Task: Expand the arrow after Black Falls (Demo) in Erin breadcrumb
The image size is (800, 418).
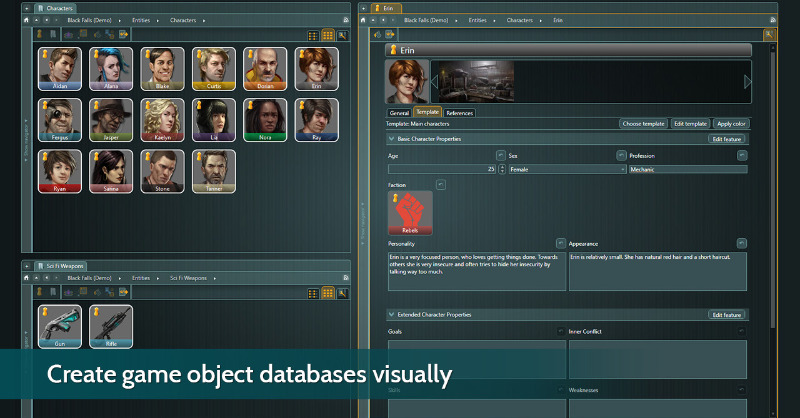Action: [457, 20]
